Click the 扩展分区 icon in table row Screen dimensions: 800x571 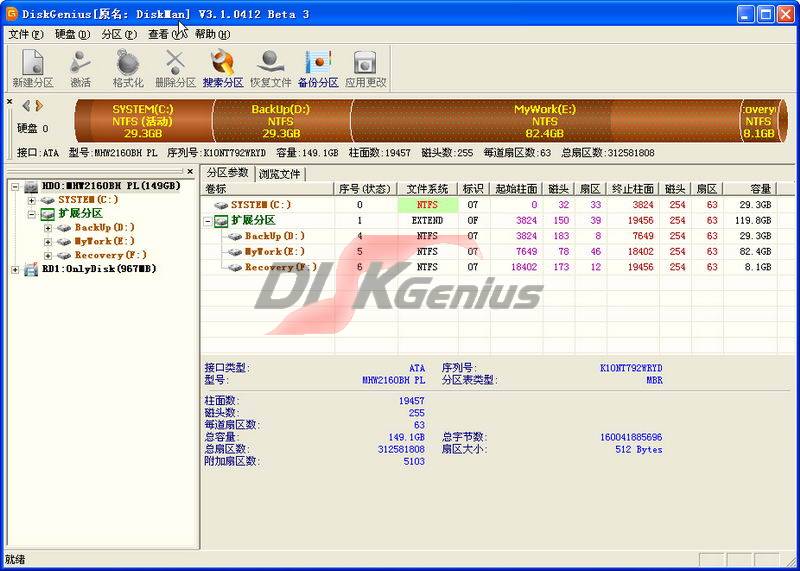click(x=221, y=221)
